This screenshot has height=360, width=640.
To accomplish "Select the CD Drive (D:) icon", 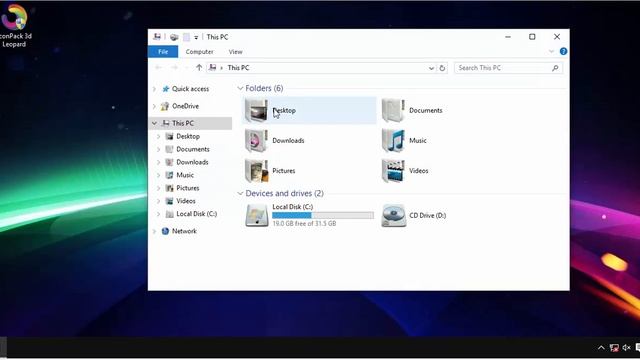I will click(x=393, y=216).
